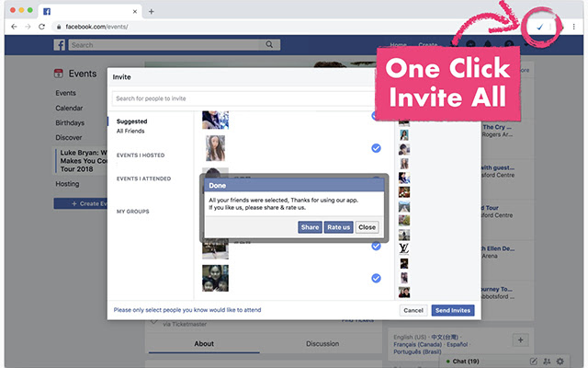Open Discover in the left sidebar
588x368 pixels.
(x=69, y=137)
